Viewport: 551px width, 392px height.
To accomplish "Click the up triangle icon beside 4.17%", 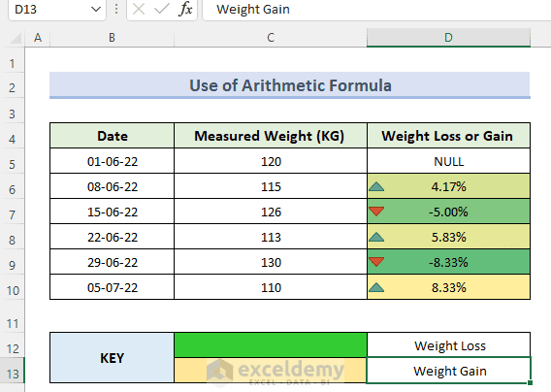I will coord(376,186).
